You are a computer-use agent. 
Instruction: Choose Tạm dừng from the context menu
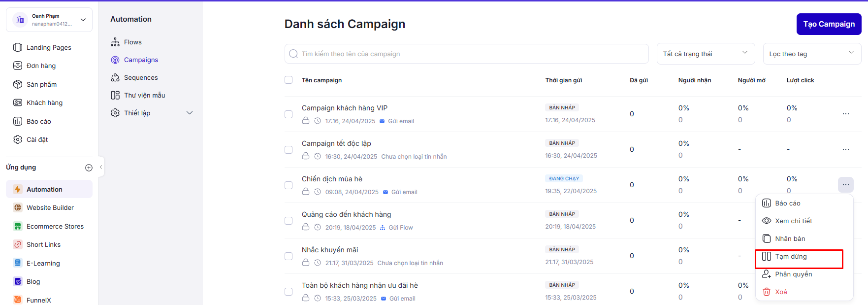click(791, 257)
